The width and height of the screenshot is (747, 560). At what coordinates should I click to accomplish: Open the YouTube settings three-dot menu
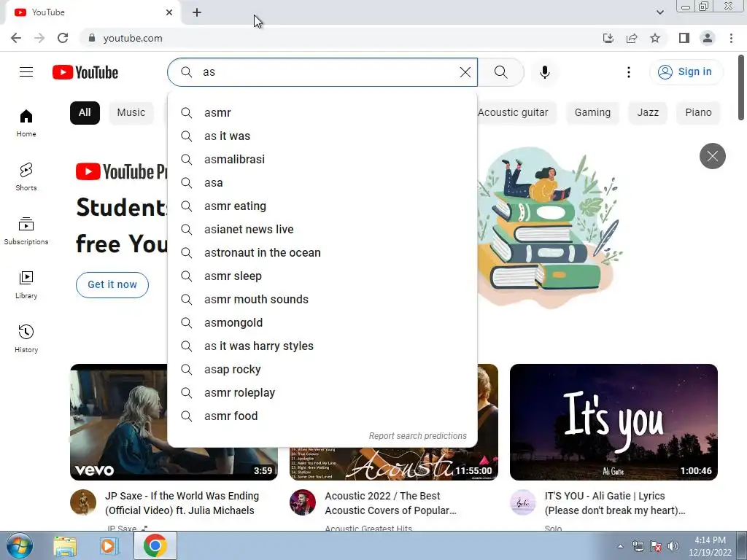pyautogui.click(x=629, y=72)
